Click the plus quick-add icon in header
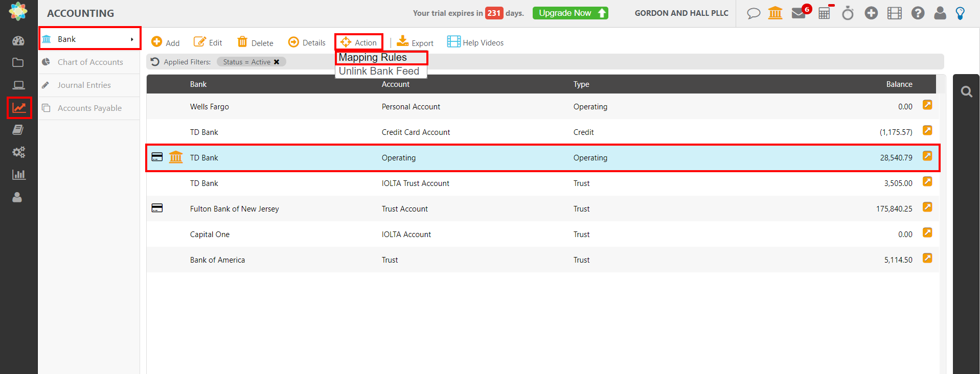 871,13
